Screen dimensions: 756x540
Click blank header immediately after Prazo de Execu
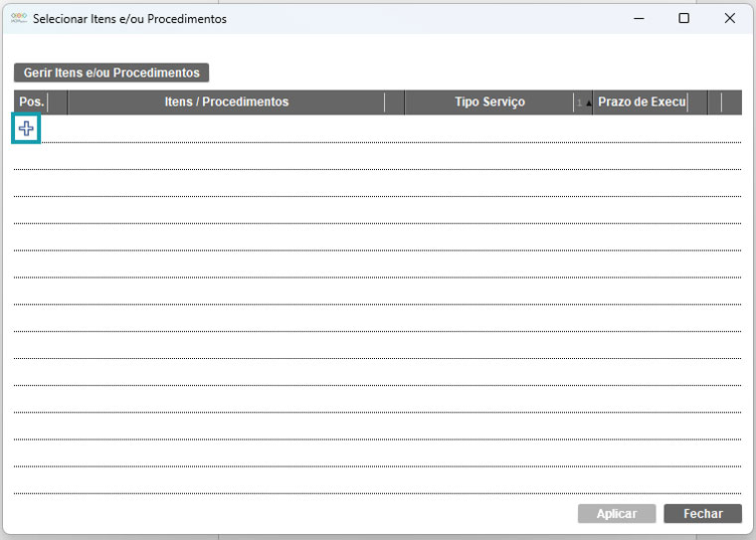tap(697, 102)
